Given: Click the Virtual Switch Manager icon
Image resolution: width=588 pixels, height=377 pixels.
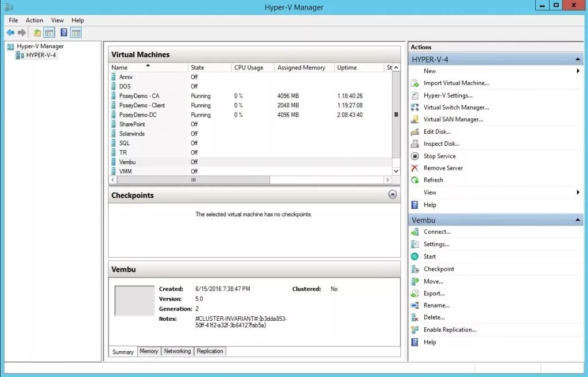Looking at the screenshot, I should tap(415, 107).
